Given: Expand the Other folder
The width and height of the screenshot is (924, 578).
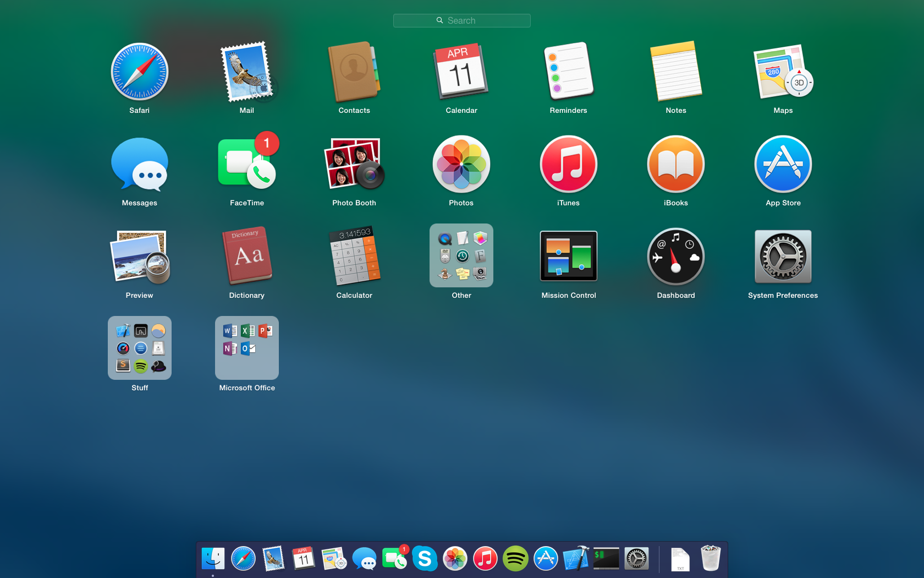Looking at the screenshot, I should (x=461, y=255).
